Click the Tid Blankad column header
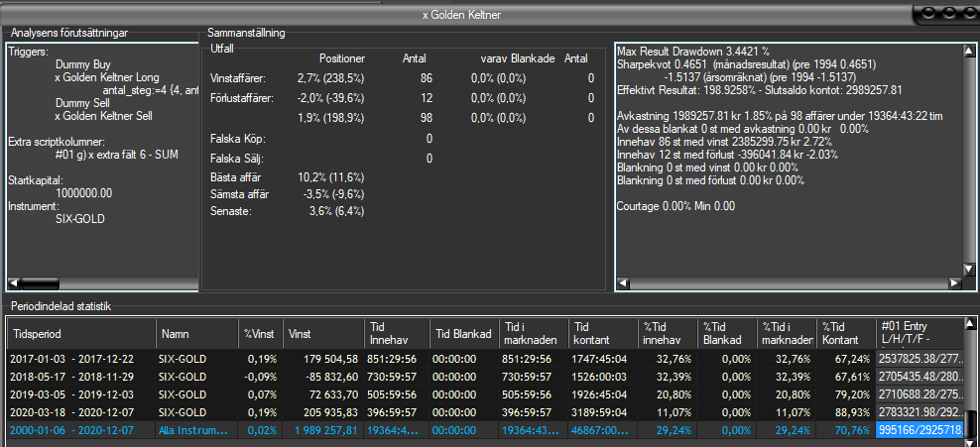980x447 pixels. [x=462, y=334]
